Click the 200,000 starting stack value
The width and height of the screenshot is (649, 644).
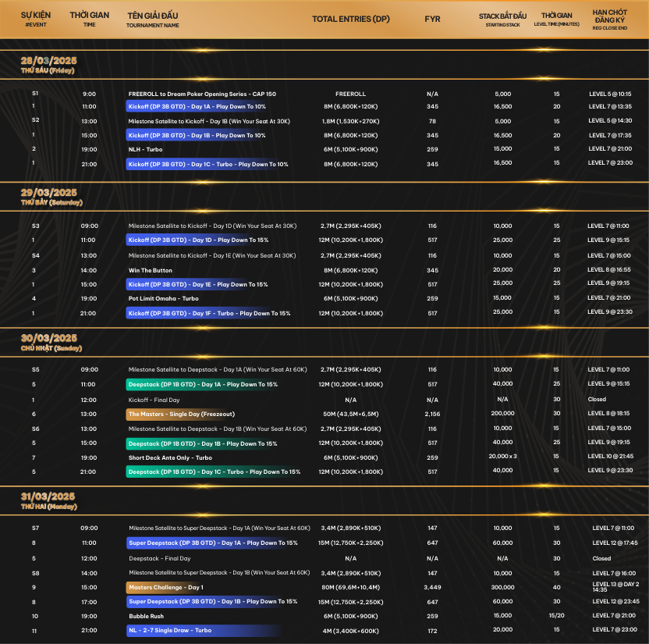[502, 413]
